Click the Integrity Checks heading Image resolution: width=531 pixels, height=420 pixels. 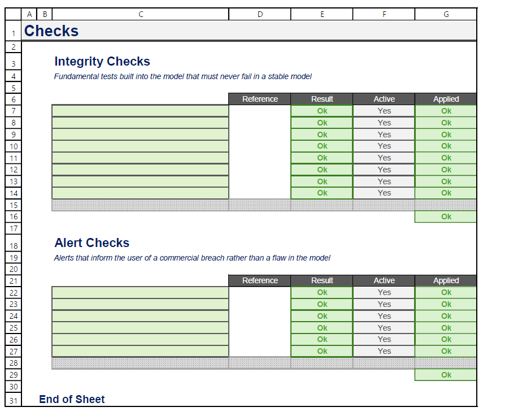point(102,61)
